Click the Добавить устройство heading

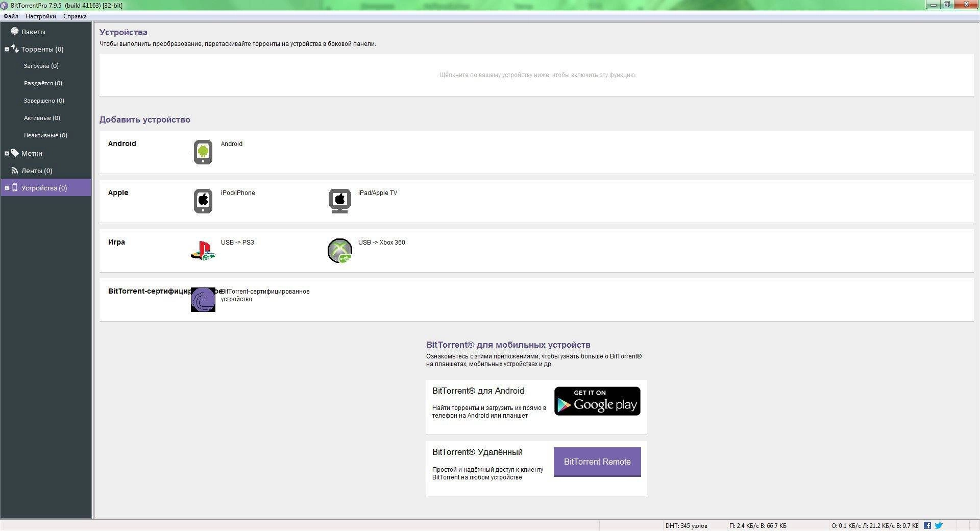145,120
